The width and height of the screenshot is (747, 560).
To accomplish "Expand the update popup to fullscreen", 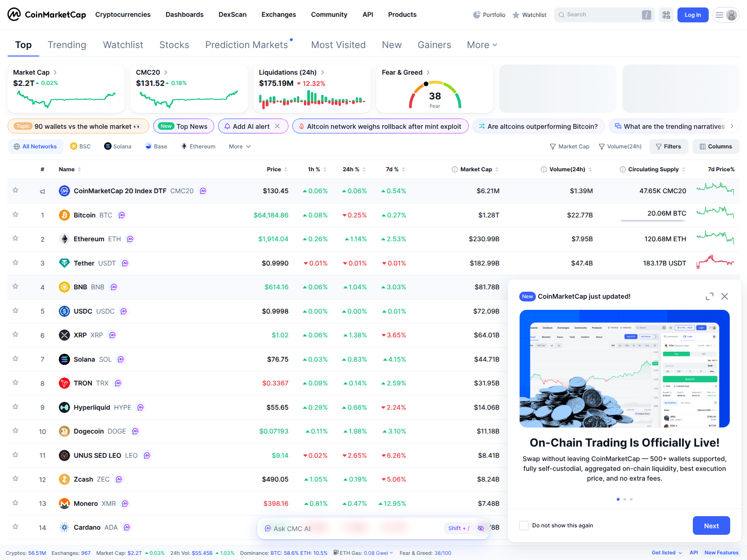I will tap(710, 296).
